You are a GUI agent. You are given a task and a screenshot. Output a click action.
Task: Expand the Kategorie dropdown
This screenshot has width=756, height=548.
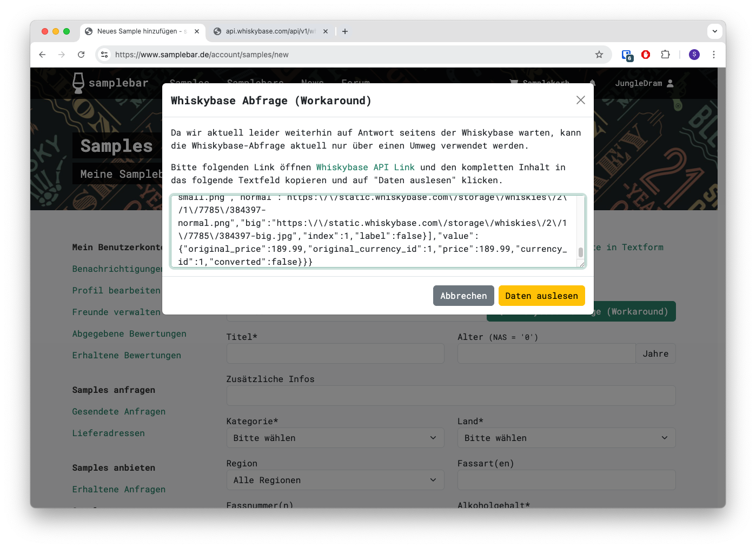pos(335,438)
